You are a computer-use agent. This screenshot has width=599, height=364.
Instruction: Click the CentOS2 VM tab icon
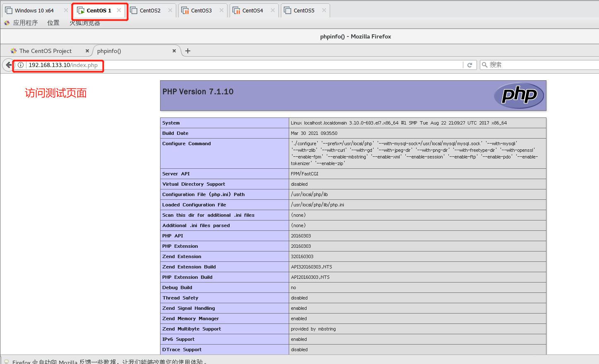(134, 10)
